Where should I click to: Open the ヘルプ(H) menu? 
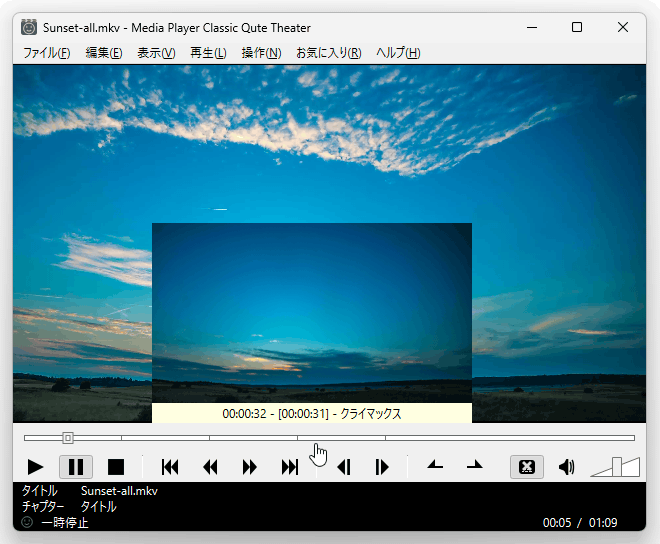pos(398,53)
